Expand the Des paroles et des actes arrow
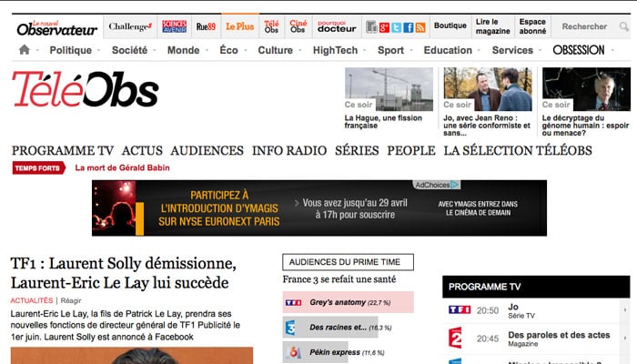Image resolution: width=637 pixels, height=364 pixels. pos(624,340)
